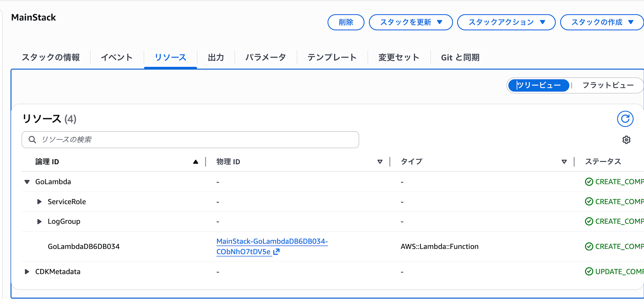Switch to the テンプレート tab
Image resolution: width=644 pixels, height=299 pixels.
pos(332,57)
